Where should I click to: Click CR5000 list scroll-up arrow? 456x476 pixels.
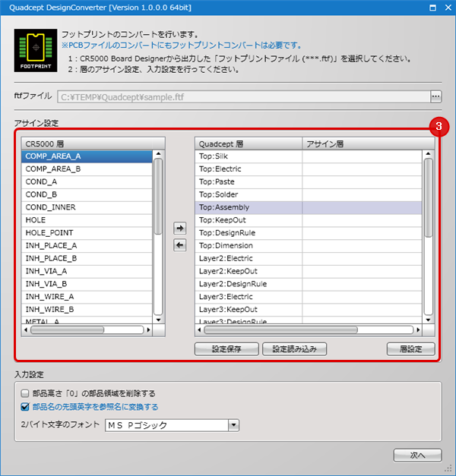[158, 153]
